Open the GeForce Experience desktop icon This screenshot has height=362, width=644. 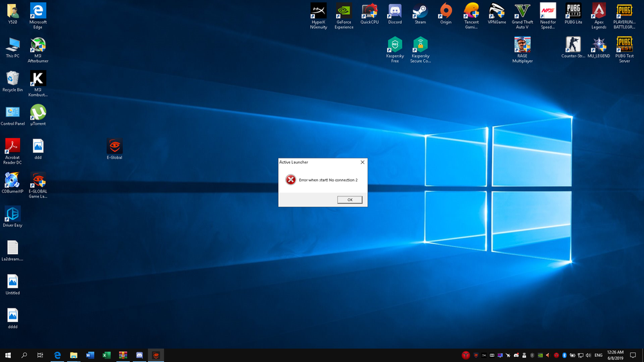click(344, 12)
